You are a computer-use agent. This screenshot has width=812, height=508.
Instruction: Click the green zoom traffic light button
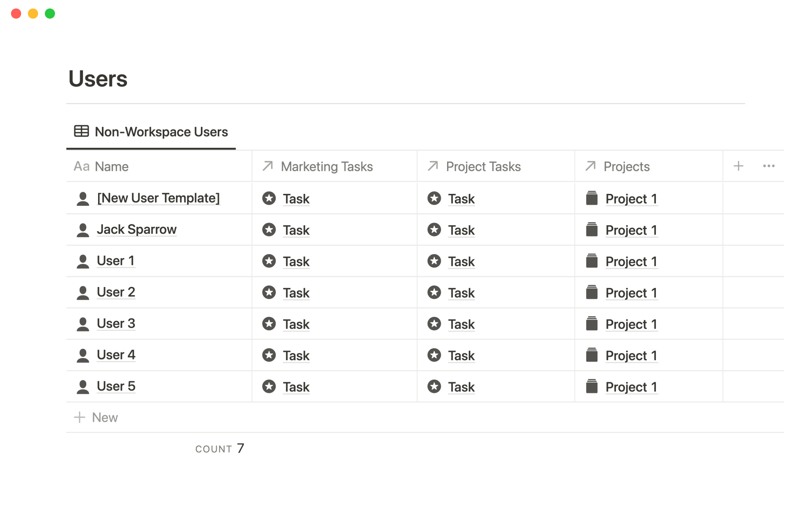(49, 13)
